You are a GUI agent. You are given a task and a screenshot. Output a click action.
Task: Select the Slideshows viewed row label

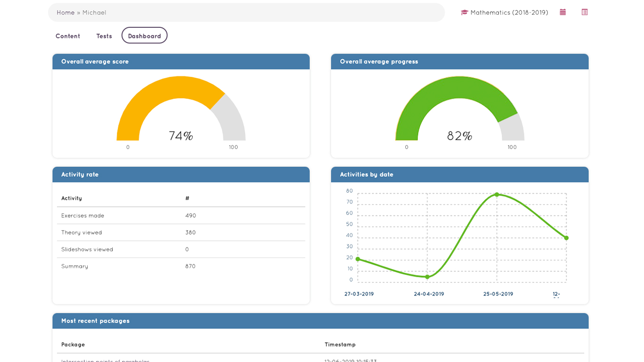tap(87, 249)
